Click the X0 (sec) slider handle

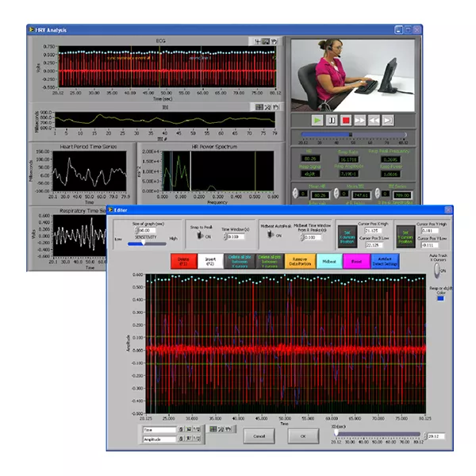coord(336,433)
